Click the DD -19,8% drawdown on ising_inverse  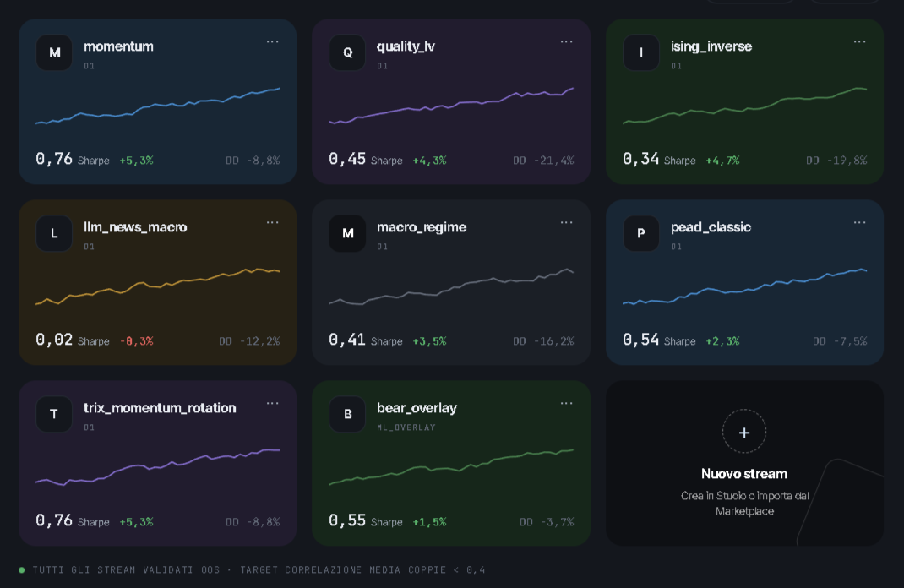(836, 161)
